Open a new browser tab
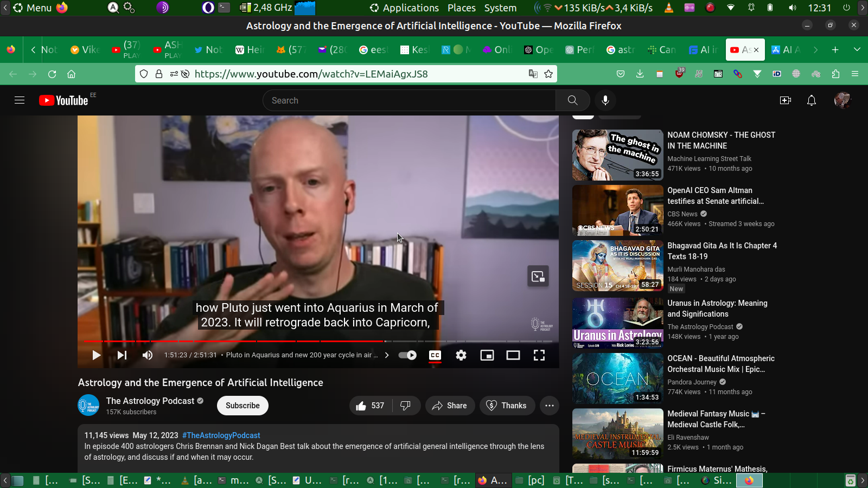The width and height of the screenshot is (868, 488). tap(835, 49)
